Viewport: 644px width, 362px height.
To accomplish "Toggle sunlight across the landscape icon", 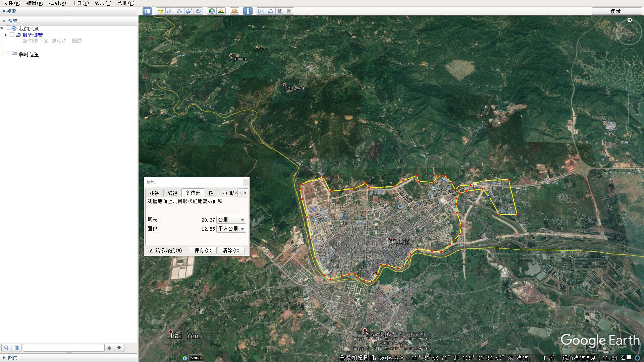I will coord(221,11).
